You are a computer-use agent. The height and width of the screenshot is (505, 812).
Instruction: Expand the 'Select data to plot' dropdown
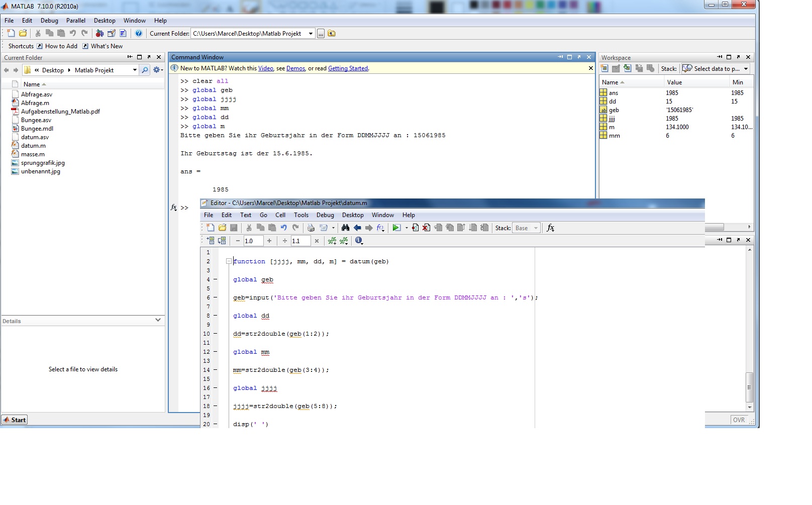(746, 69)
